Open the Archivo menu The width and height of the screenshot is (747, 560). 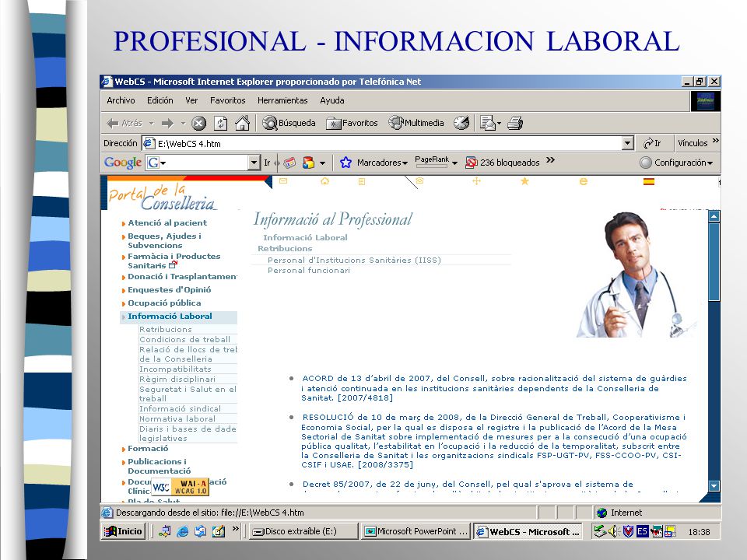point(121,100)
